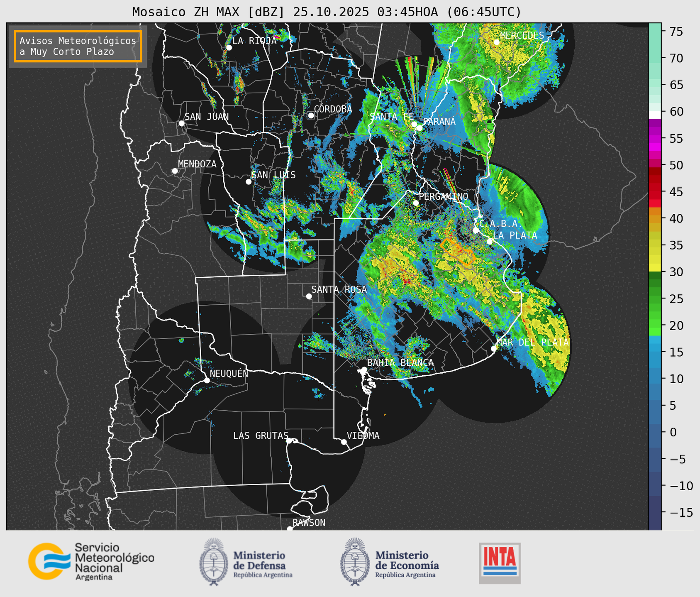The image size is (700, 597).
Task: Click the Rawson city marker
Action: tap(290, 528)
